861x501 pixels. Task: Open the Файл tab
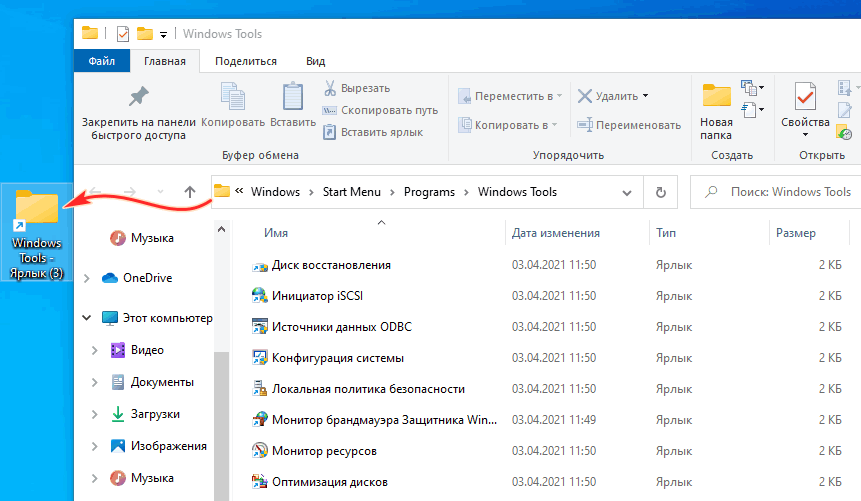click(x=102, y=61)
